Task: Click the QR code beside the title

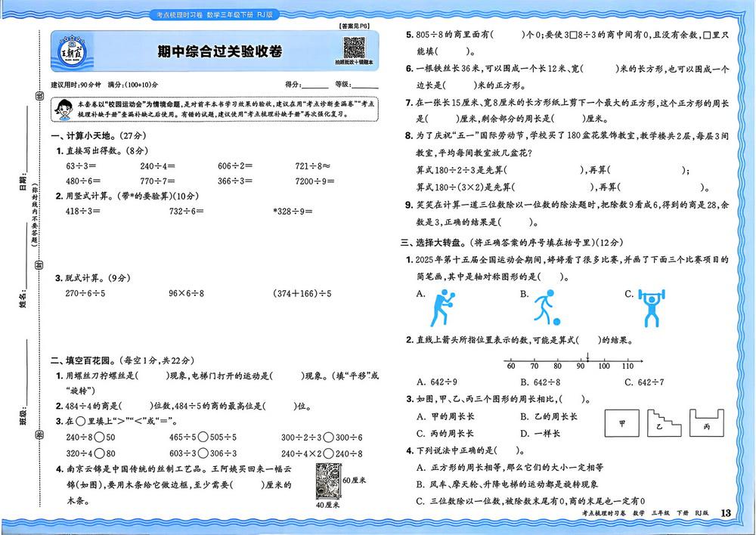Action: [355, 47]
